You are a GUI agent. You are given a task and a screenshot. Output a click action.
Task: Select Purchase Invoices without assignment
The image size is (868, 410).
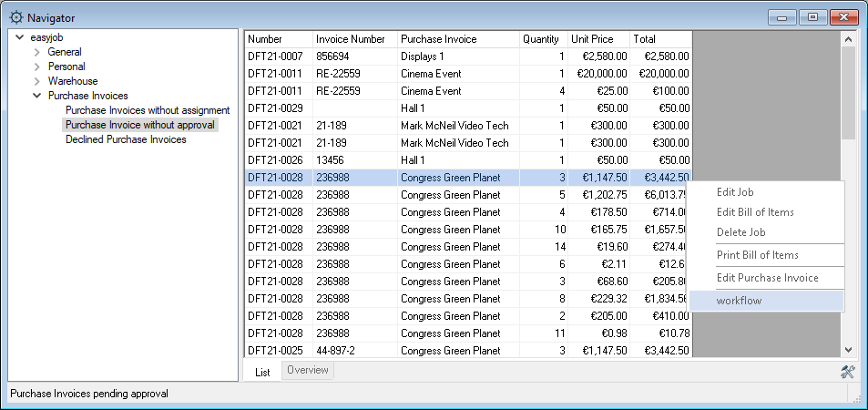tap(147, 110)
